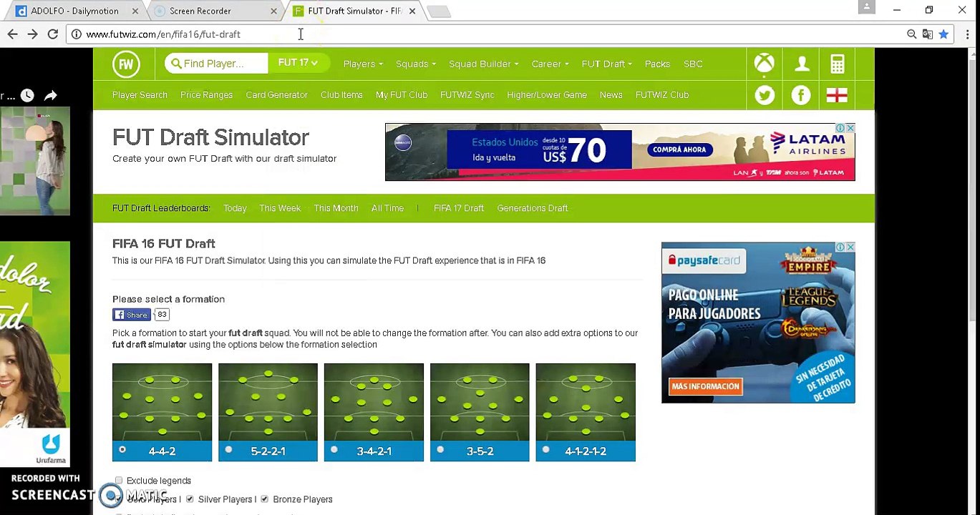Toggle the Silver Players checkbox
This screenshot has height=515, width=980.
190,499
